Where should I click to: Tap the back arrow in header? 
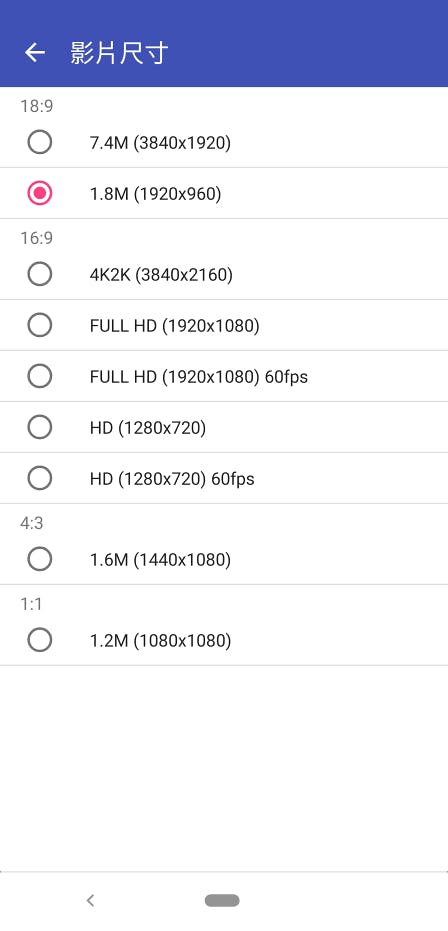click(34, 52)
